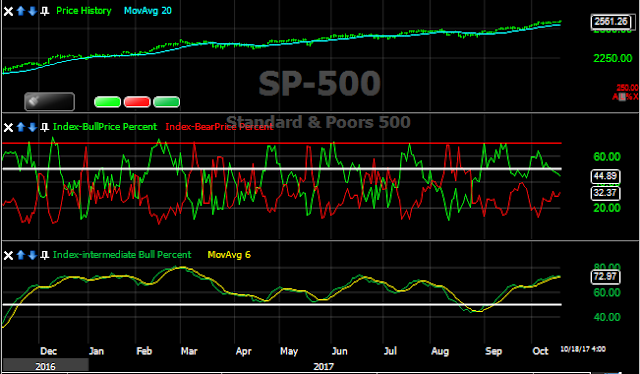Pin the Index-BullPrice Percent panel
Image resolution: width=640 pixels, height=374 pixels.
pyautogui.click(x=44, y=127)
